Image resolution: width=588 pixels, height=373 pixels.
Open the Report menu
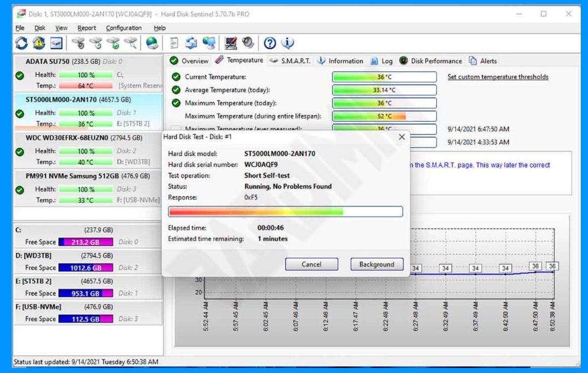(x=87, y=28)
